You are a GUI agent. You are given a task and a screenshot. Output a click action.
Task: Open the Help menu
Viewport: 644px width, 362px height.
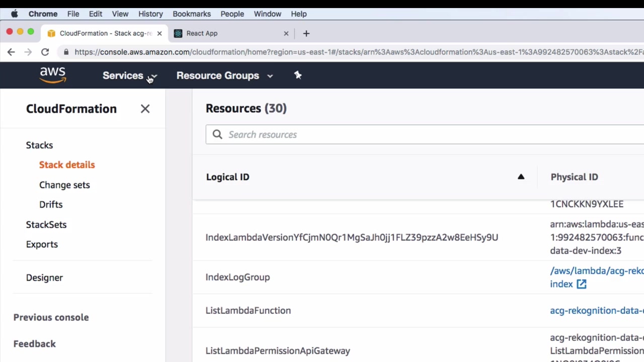coord(299,14)
